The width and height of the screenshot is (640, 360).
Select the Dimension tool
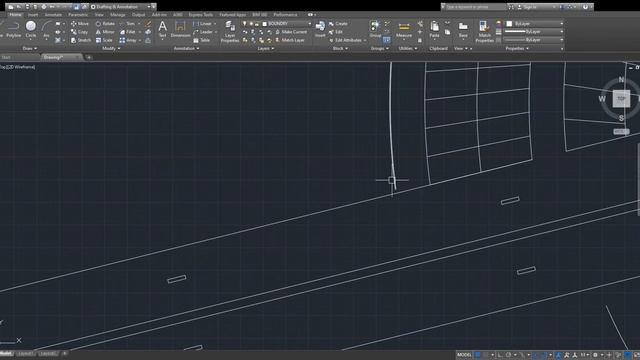pyautogui.click(x=180, y=29)
